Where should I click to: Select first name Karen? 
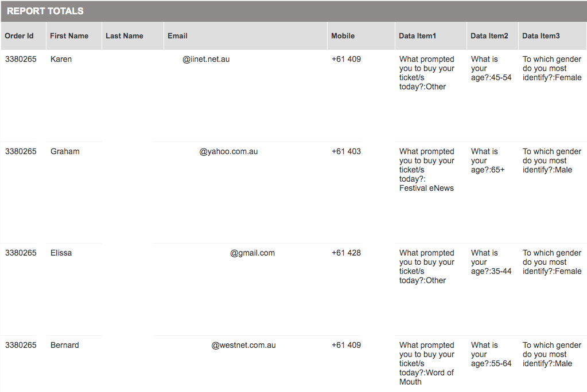click(61, 59)
